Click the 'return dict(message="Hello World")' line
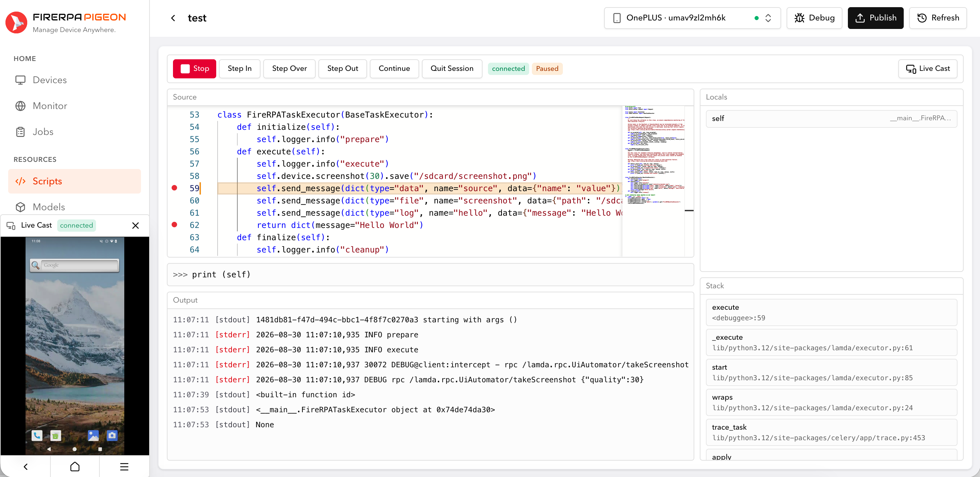This screenshot has height=477, width=980. coord(340,225)
